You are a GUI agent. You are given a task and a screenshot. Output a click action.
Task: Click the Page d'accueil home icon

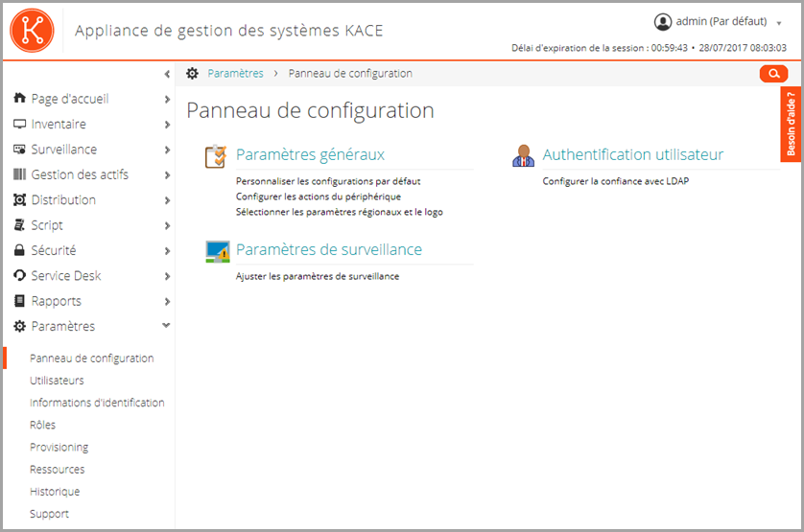pos(19,98)
